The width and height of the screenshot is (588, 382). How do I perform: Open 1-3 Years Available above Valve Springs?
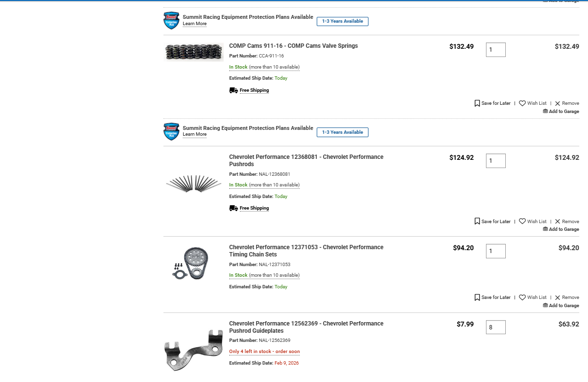click(342, 21)
